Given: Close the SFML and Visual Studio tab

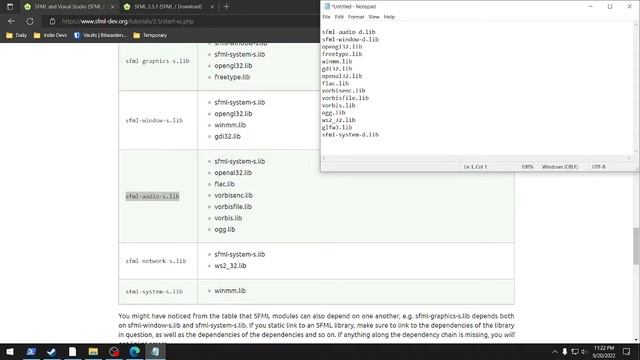Looking at the screenshot, I should click(x=112, y=7).
